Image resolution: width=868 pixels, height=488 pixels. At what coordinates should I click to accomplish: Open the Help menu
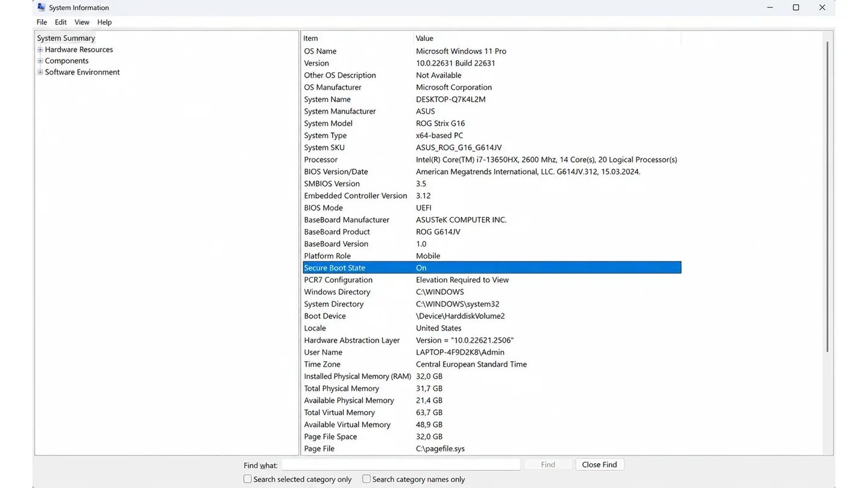(x=104, y=22)
